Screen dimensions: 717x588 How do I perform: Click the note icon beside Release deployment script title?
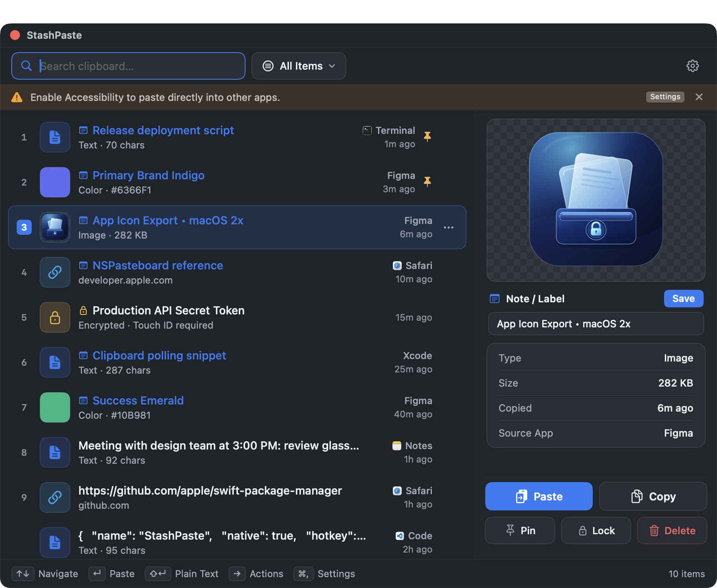[83, 131]
